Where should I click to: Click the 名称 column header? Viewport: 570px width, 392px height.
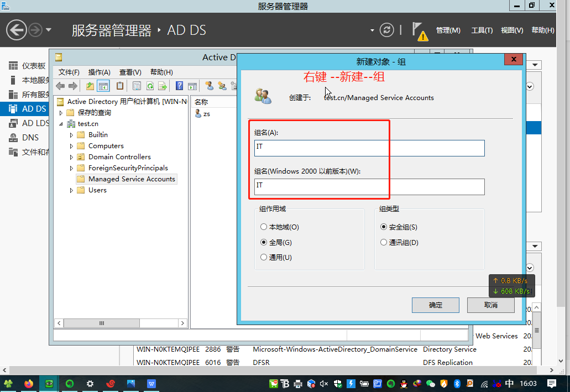[215, 102]
